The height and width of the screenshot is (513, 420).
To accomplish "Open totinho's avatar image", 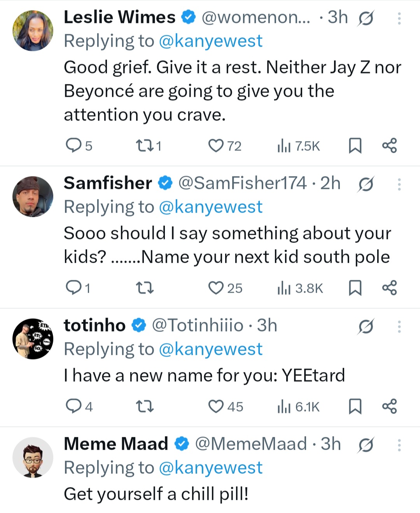I will click(33, 339).
